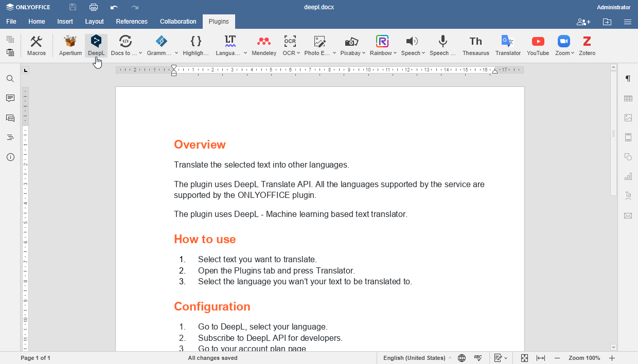The width and height of the screenshot is (638, 364).
Task: Save the document
Action: [x=73, y=7]
